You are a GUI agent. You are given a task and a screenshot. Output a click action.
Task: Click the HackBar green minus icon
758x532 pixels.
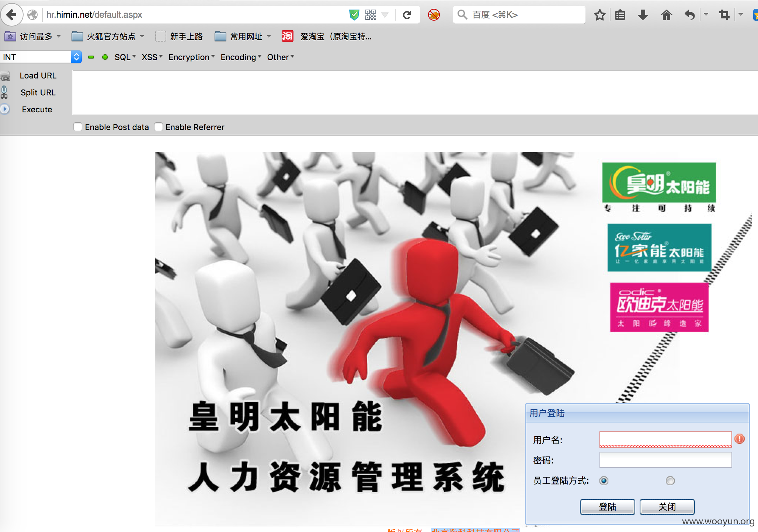point(91,57)
